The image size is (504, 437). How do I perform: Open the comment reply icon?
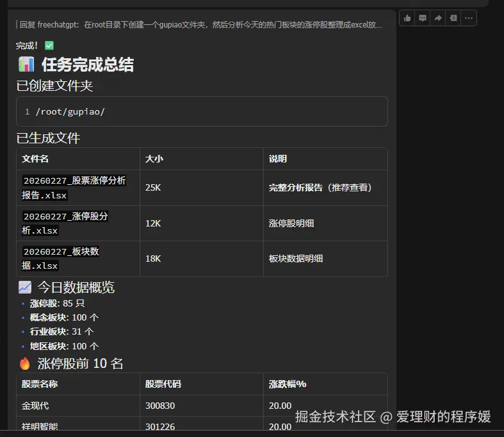(x=423, y=18)
